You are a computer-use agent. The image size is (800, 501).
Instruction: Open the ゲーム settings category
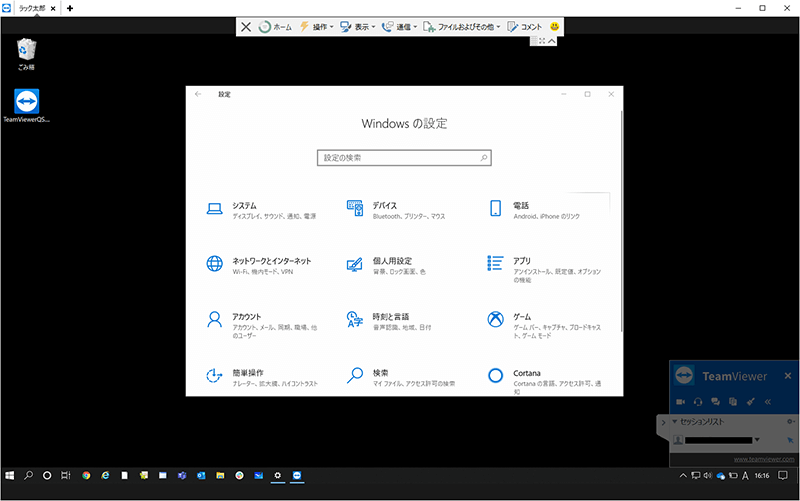click(544, 325)
